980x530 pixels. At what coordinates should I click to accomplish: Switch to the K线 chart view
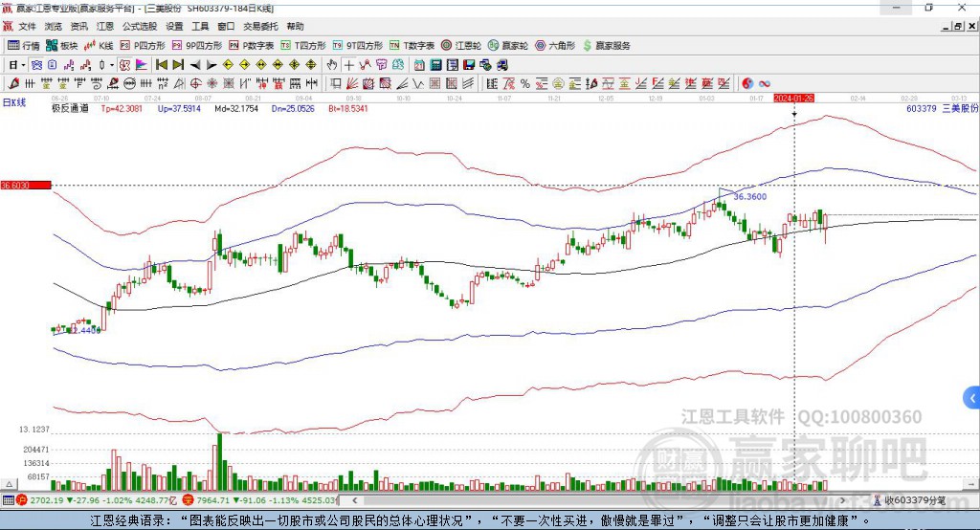coord(99,46)
